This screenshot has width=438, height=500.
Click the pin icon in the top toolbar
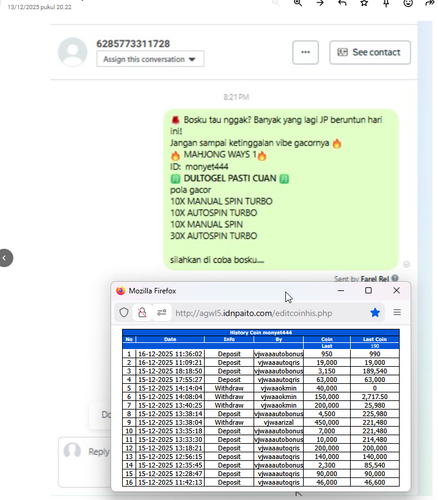point(386,3)
